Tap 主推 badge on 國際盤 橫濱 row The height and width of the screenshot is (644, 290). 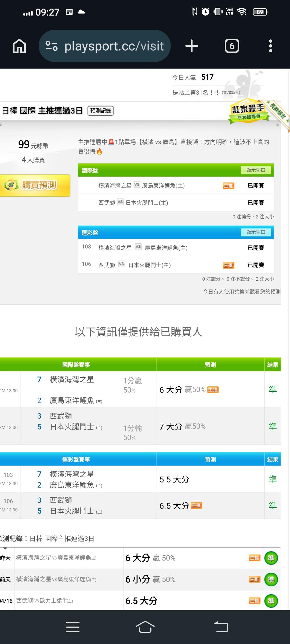click(229, 186)
